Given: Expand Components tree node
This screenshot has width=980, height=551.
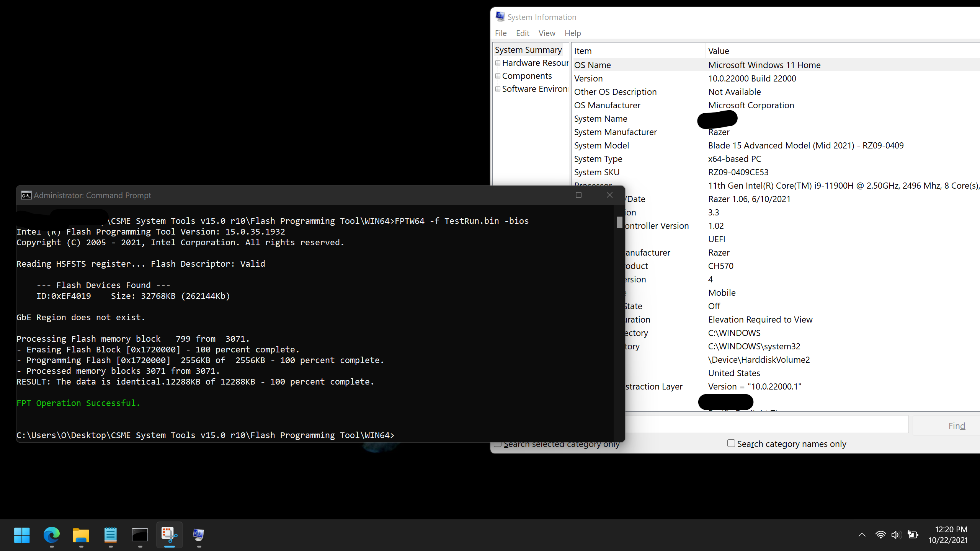Looking at the screenshot, I should click(498, 76).
